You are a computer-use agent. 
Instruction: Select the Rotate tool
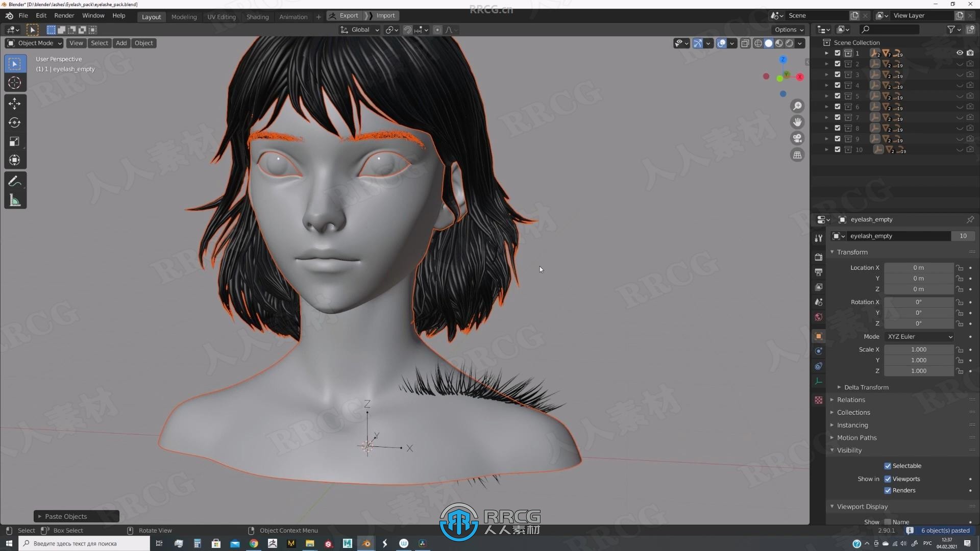pos(15,122)
